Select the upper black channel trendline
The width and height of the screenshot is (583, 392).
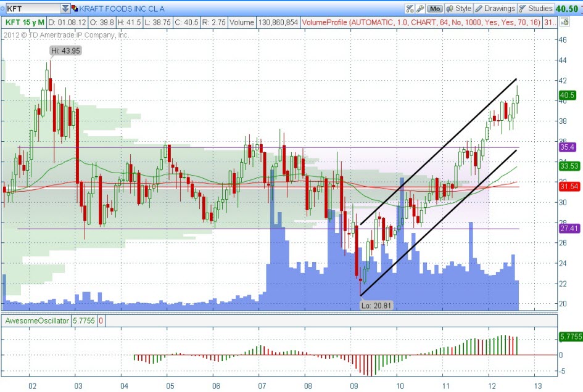439,152
